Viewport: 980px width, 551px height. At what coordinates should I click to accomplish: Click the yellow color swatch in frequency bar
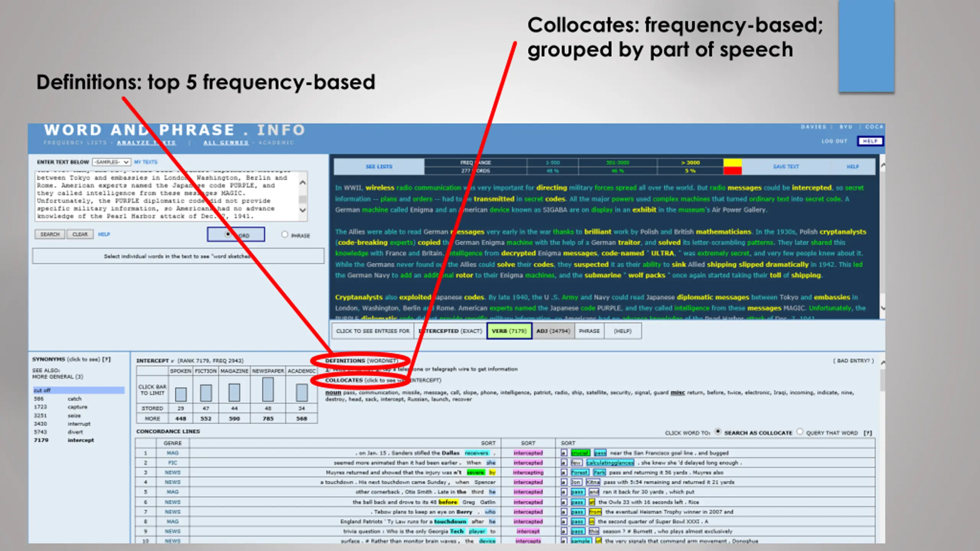[732, 163]
